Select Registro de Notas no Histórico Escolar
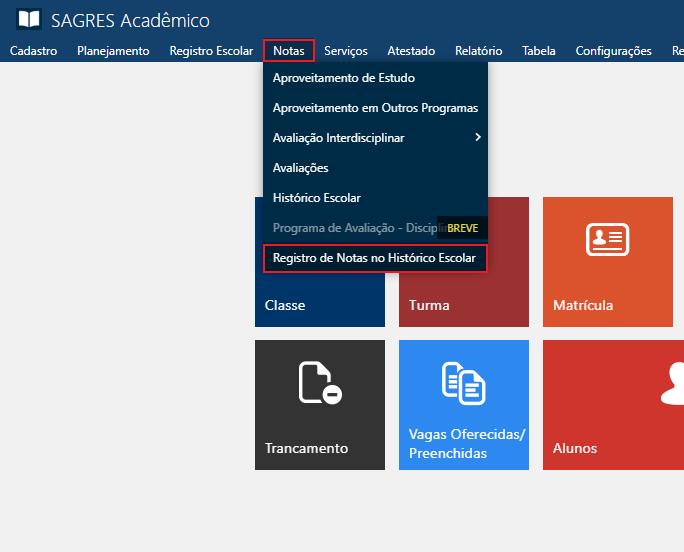The height and width of the screenshot is (552, 684). click(x=374, y=258)
